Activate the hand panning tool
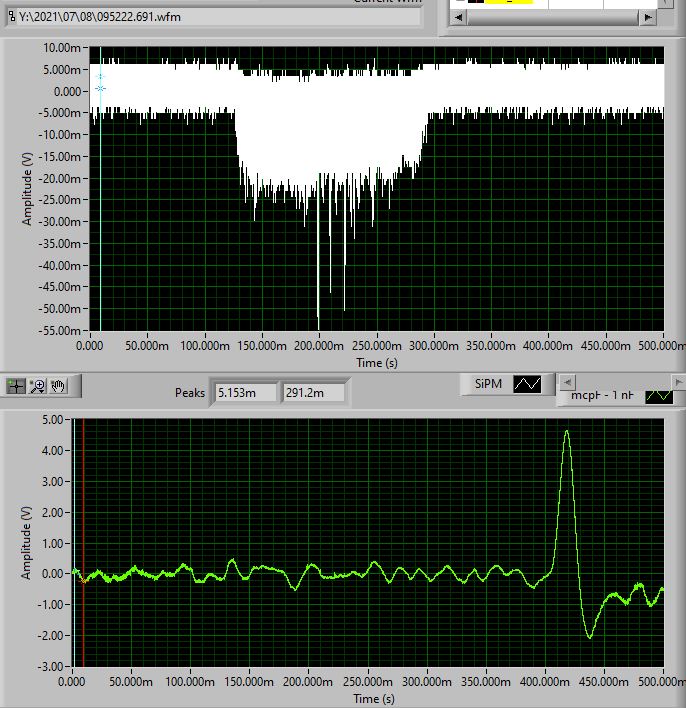 point(58,386)
